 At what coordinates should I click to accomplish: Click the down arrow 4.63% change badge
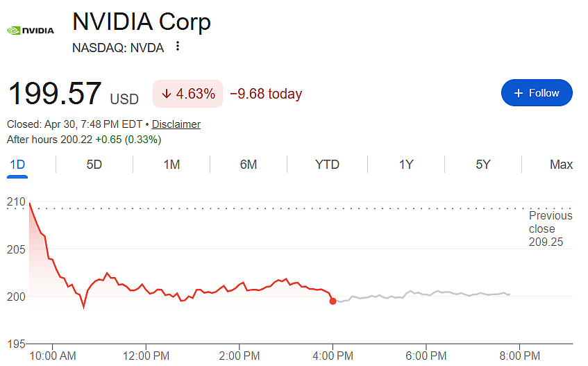coord(187,93)
